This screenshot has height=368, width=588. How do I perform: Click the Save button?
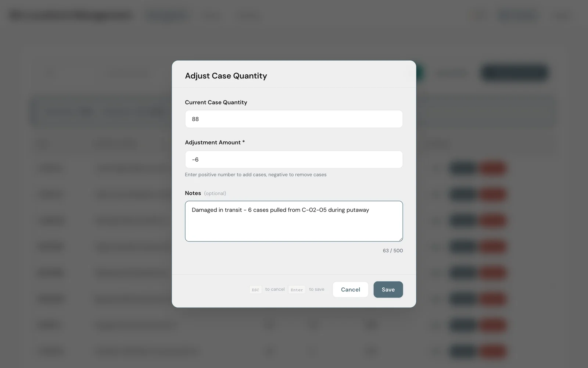point(388,290)
